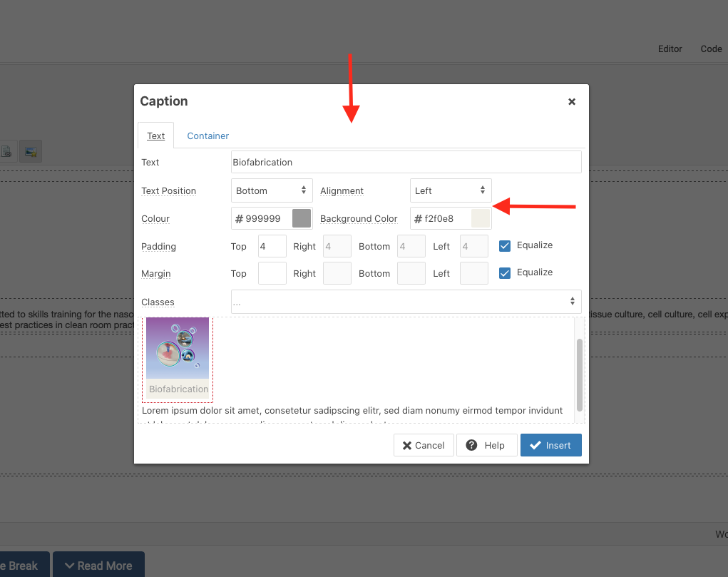Switch to the Editor tab in the background

[670, 48]
